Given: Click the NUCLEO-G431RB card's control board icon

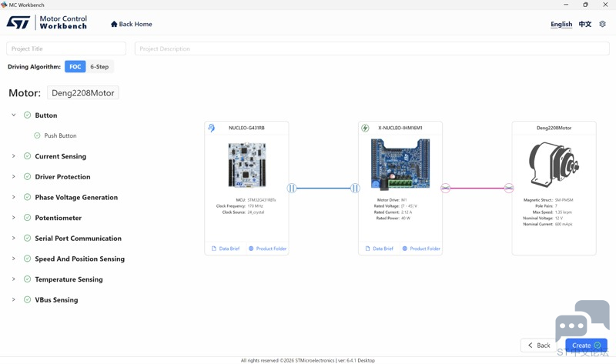Looking at the screenshot, I should pyautogui.click(x=211, y=128).
